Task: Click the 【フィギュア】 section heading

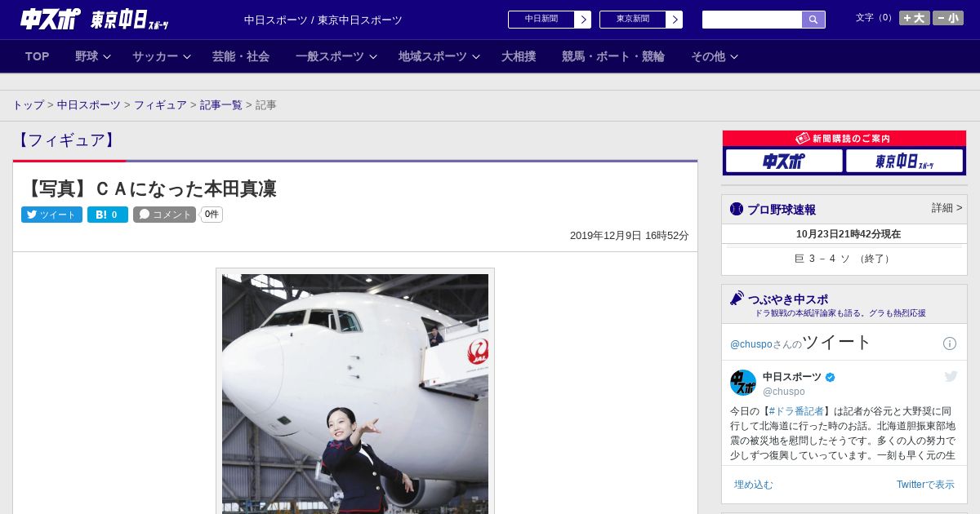Action: tap(66, 140)
